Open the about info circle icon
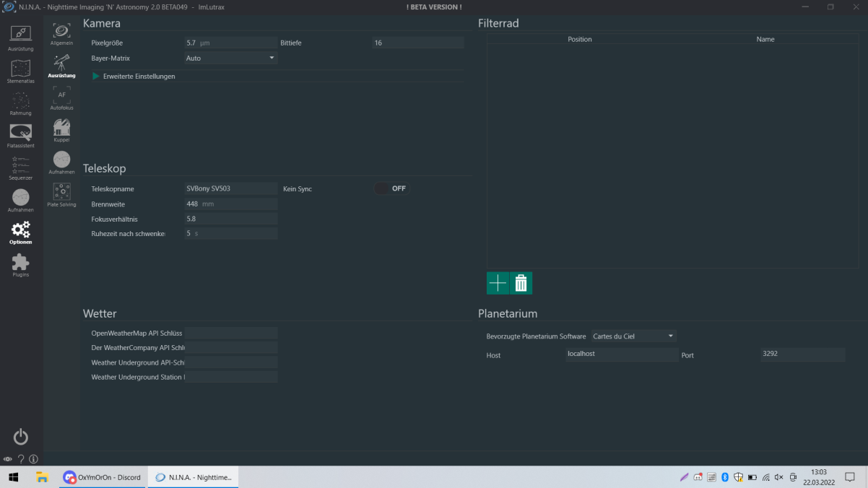 33,459
